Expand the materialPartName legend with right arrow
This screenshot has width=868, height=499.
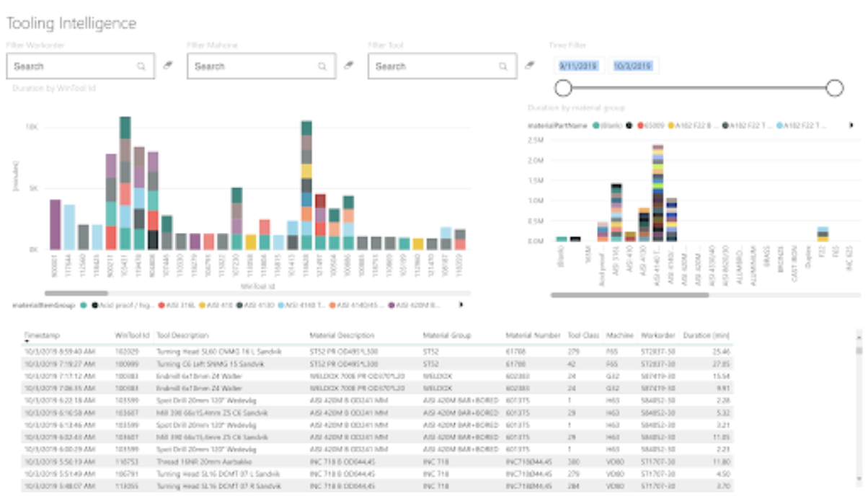(x=851, y=125)
